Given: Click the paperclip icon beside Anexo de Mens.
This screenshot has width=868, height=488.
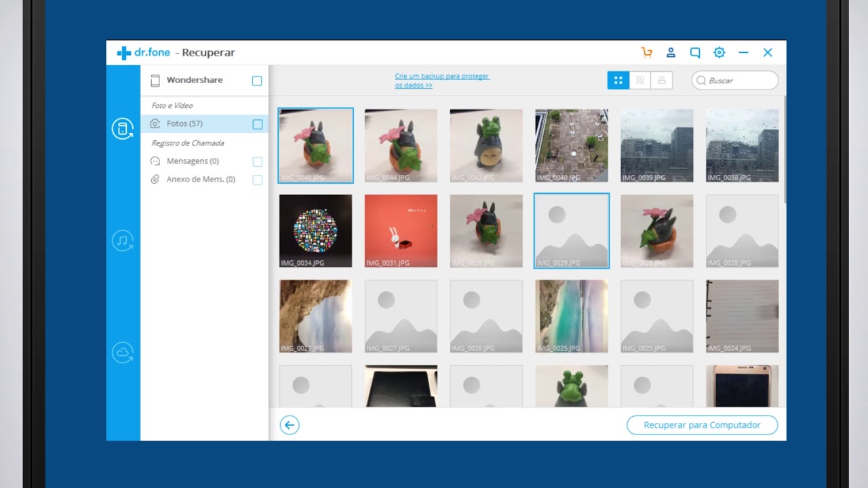Looking at the screenshot, I should tap(155, 180).
